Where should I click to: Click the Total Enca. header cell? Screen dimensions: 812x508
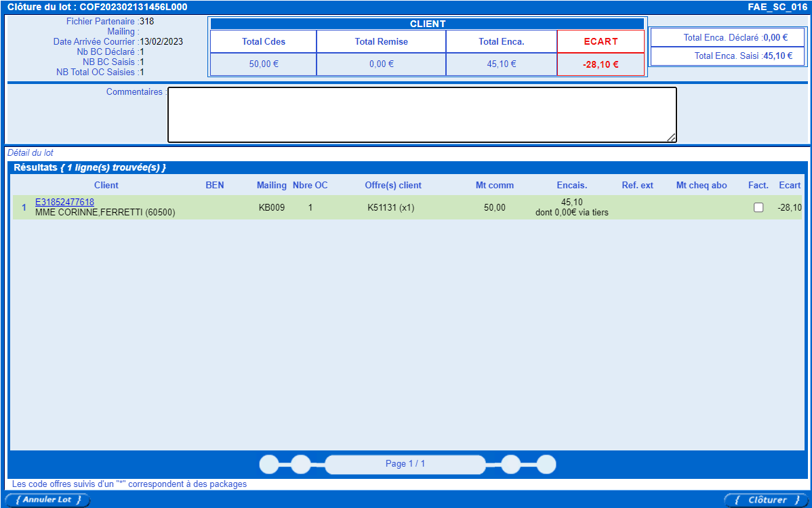502,41
